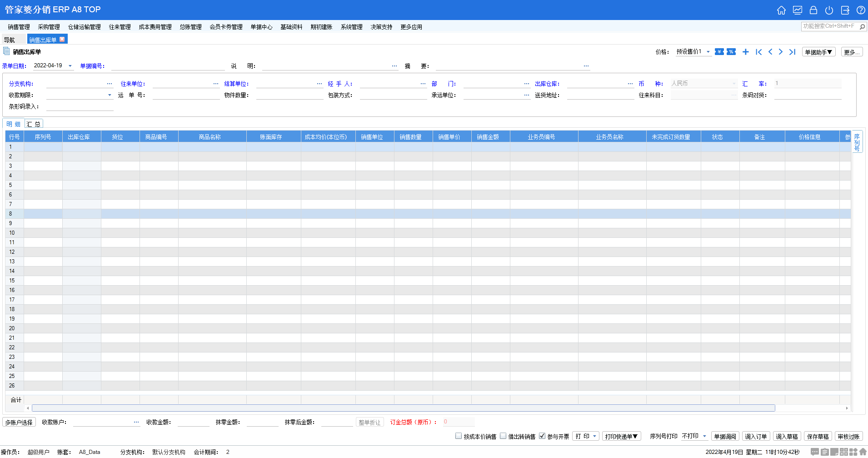Go to previous document record
The image size is (868, 458).
[770, 52]
